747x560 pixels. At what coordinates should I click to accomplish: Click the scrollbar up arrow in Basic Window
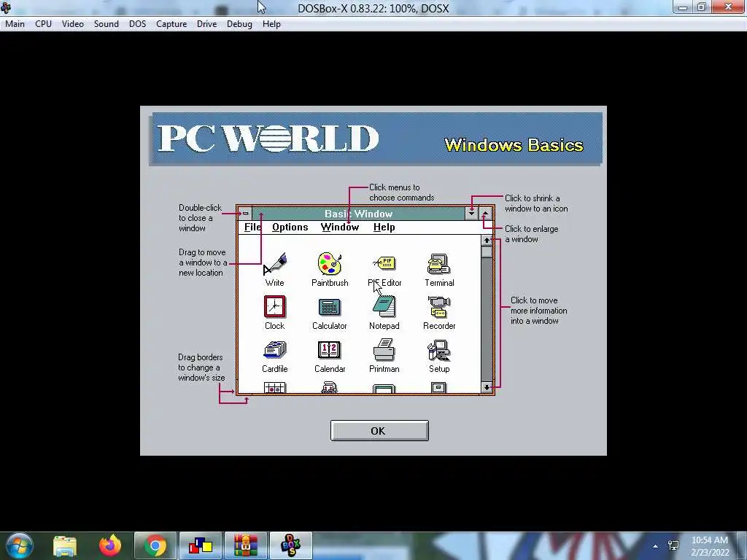tap(487, 241)
